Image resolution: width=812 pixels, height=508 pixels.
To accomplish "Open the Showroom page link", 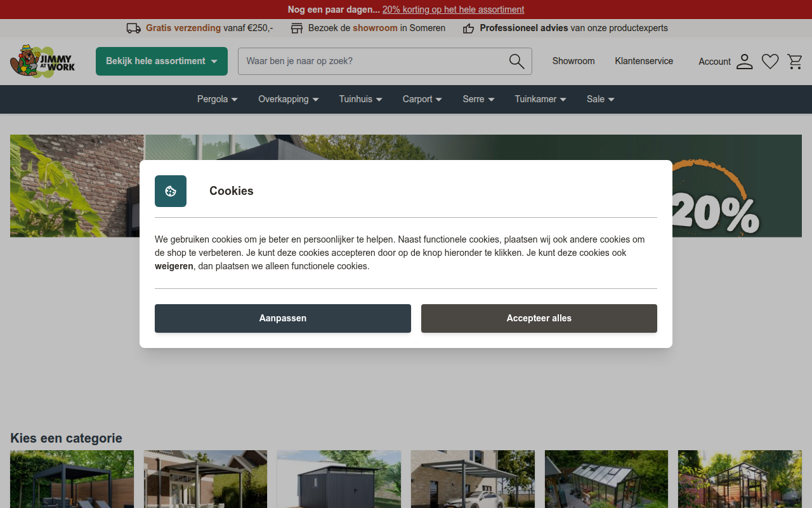I will coord(573,61).
